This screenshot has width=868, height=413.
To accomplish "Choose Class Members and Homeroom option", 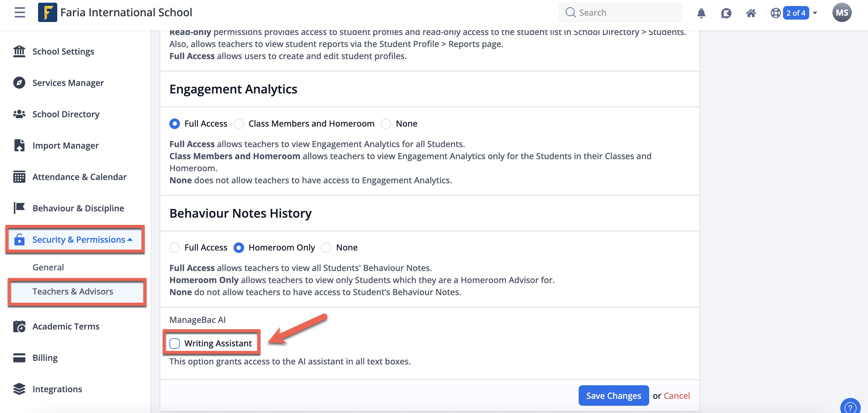I will tap(239, 124).
